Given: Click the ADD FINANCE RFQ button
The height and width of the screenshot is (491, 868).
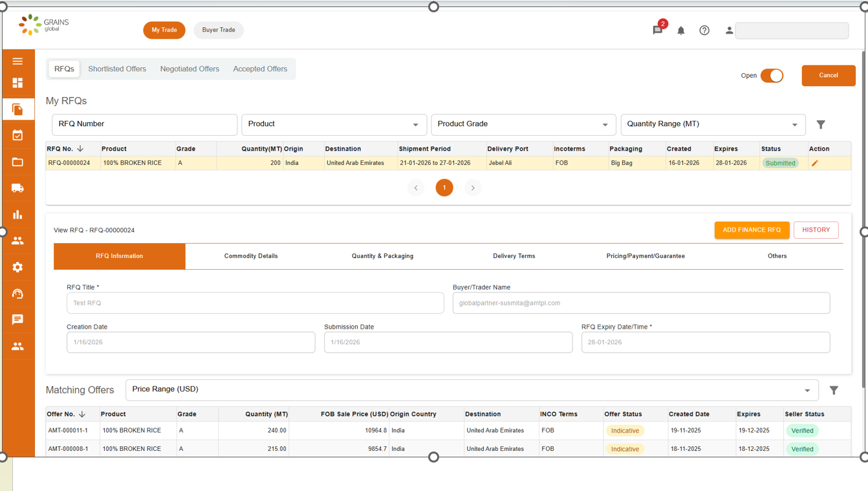Looking at the screenshot, I should 752,230.
